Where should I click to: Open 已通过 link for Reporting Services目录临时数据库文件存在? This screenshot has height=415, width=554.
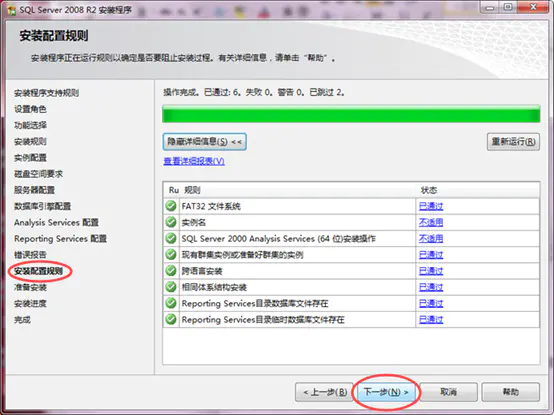click(x=431, y=319)
